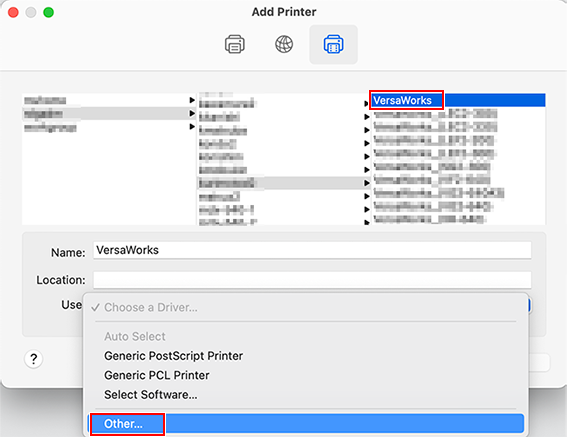Pick Generic PCL Printer driver
This screenshot has width=567, height=437.
(157, 376)
